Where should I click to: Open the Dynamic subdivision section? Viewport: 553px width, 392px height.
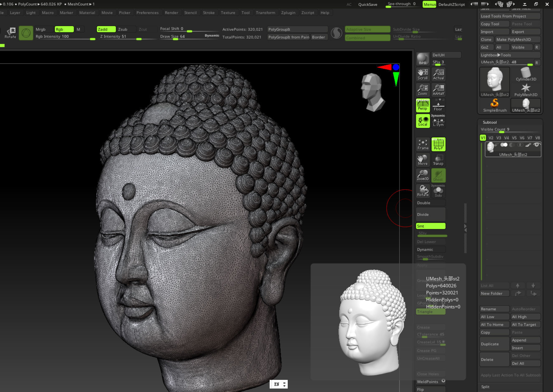click(431, 250)
